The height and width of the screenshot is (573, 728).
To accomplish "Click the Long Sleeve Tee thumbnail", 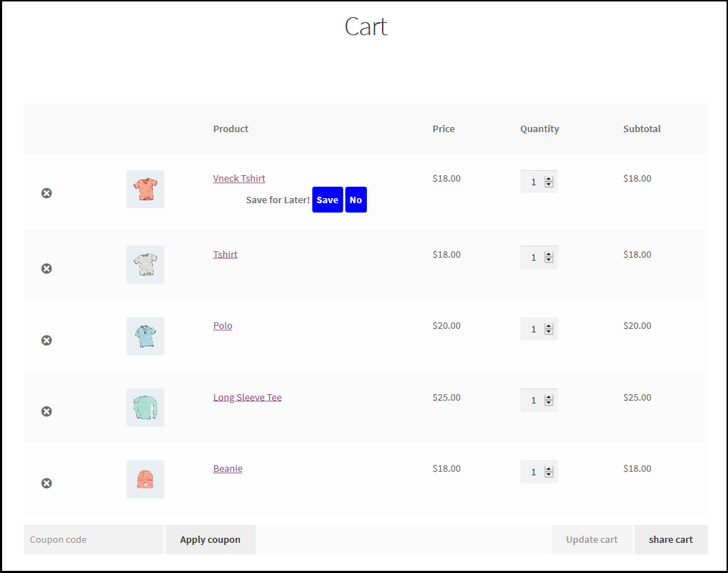I will [145, 408].
